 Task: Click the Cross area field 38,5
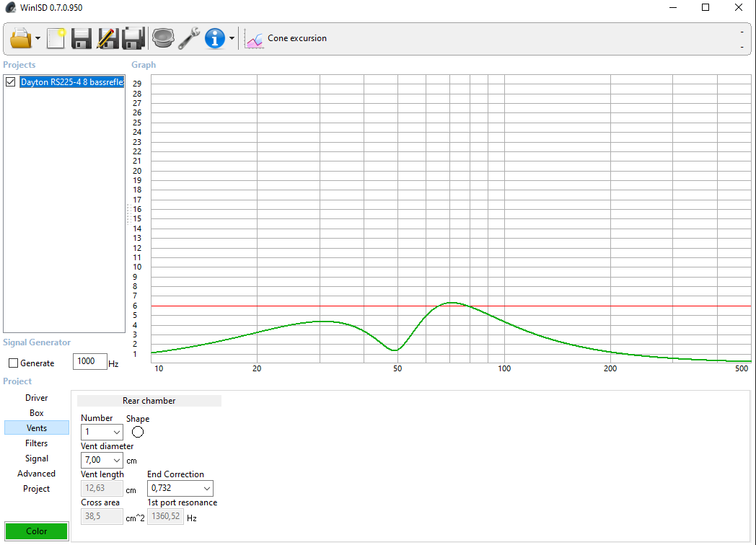102,517
